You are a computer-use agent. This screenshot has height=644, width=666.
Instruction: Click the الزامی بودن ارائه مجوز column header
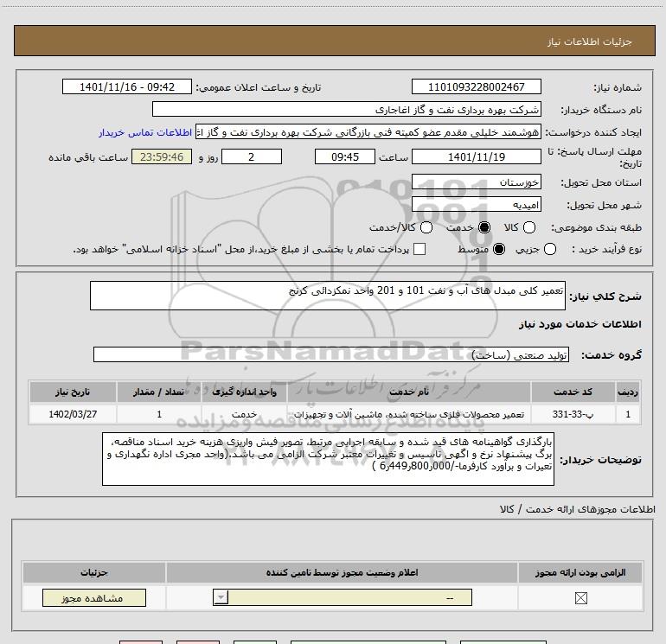coord(580,572)
